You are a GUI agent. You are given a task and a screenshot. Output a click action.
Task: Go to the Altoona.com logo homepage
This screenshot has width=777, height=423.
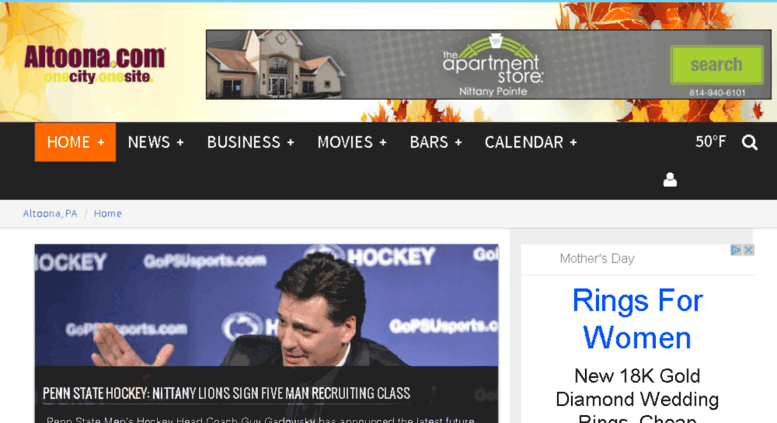click(95, 64)
